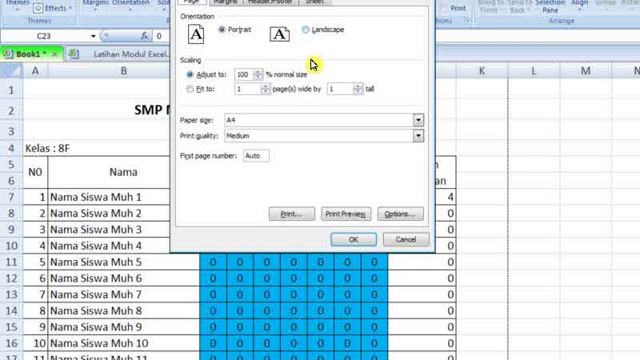Select row 7 header
Viewport: 640px width, 360px height.
[11, 197]
